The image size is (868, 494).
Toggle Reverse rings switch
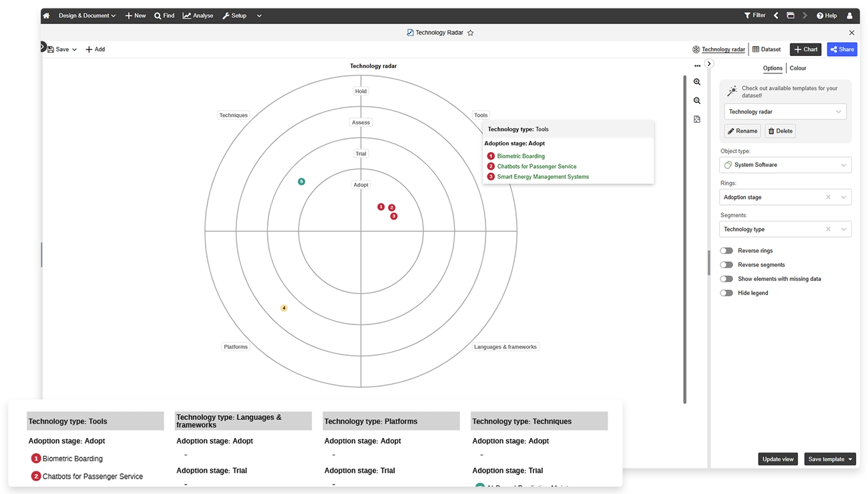point(726,251)
